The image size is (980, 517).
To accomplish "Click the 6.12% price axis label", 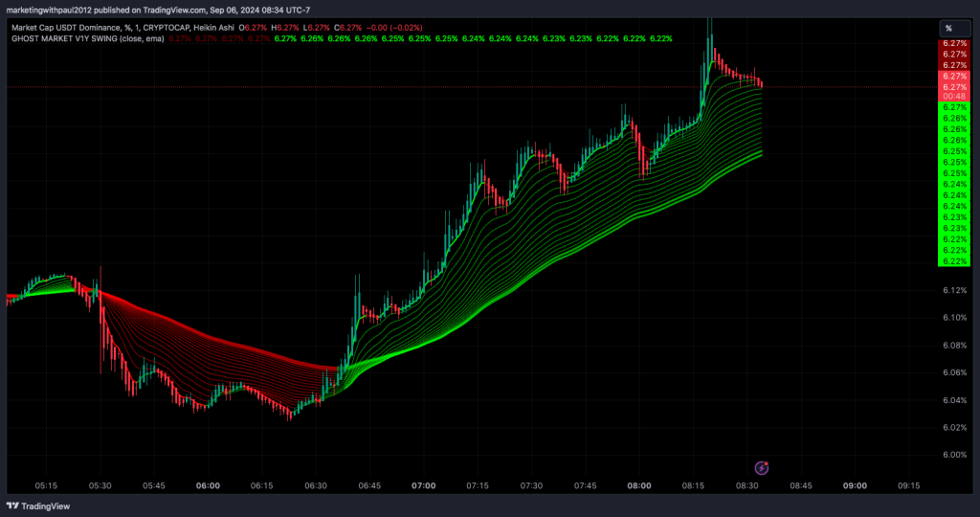I will coord(955,290).
